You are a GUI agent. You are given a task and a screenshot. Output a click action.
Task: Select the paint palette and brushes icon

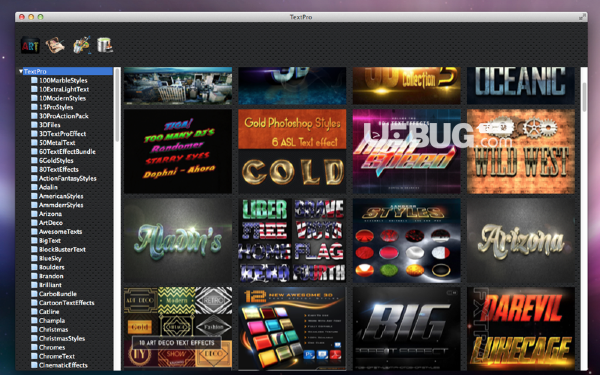click(x=82, y=45)
